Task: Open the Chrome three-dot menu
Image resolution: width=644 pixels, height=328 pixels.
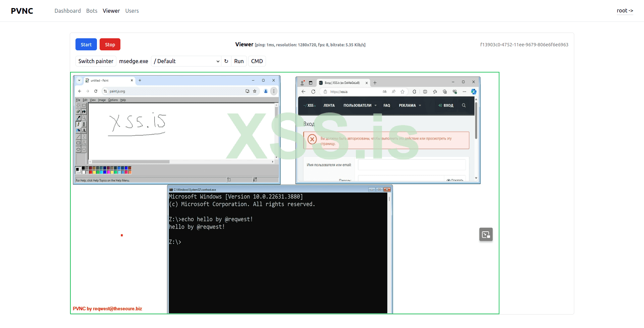Action: pyautogui.click(x=274, y=91)
